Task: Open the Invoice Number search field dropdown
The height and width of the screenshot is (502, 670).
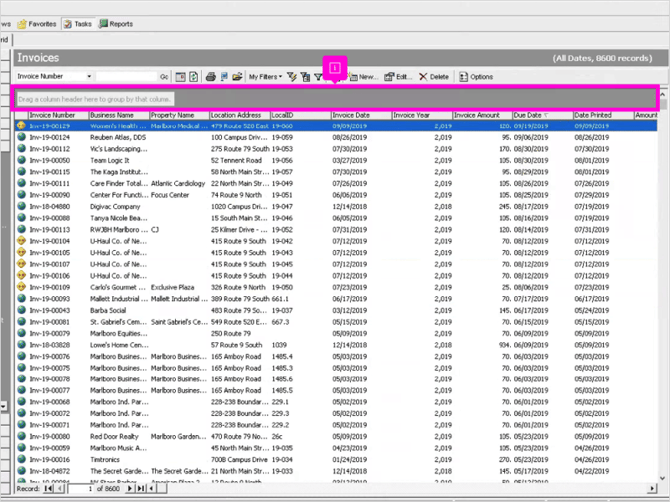Action: (x=89, y=76)
